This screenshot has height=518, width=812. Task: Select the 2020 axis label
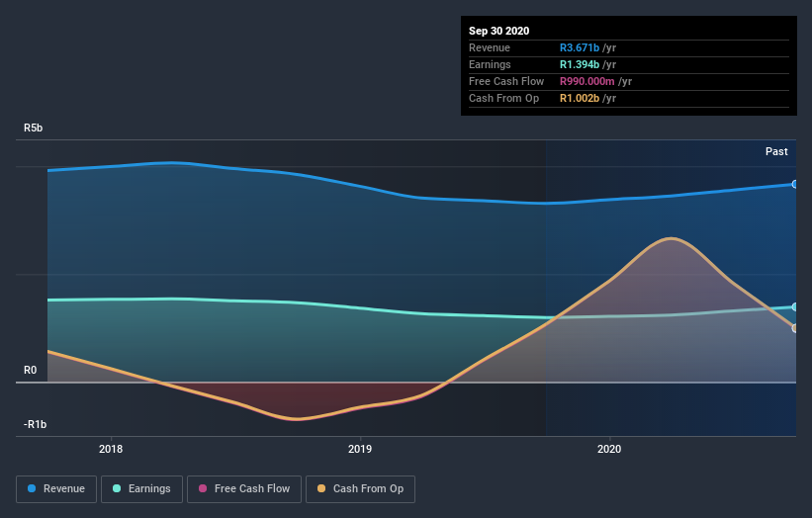pos(609,449)
